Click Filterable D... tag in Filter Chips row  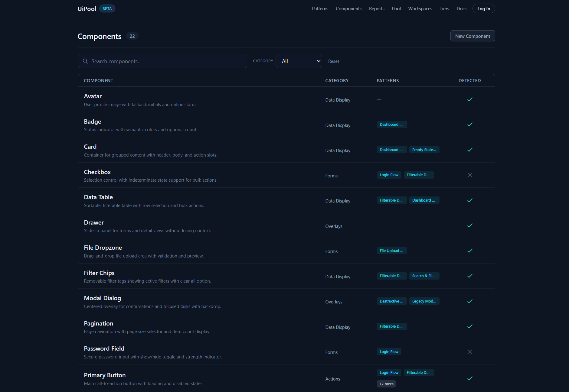392,276
